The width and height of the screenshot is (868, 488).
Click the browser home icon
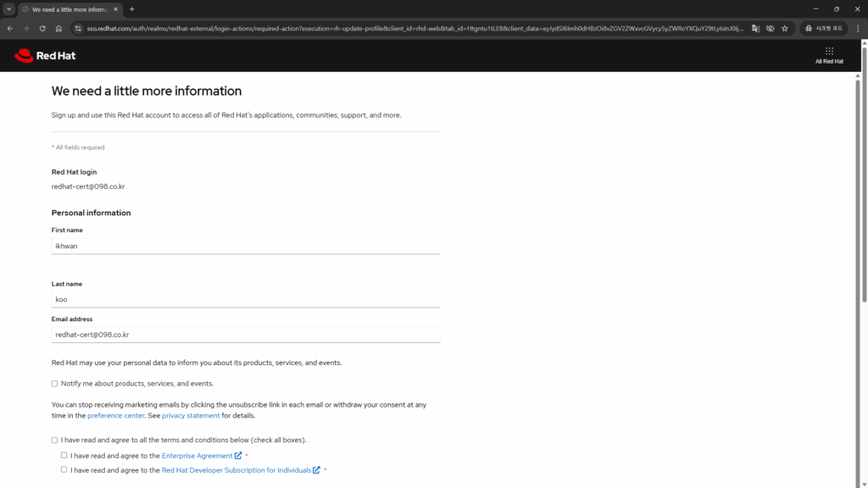pos(58,28)
